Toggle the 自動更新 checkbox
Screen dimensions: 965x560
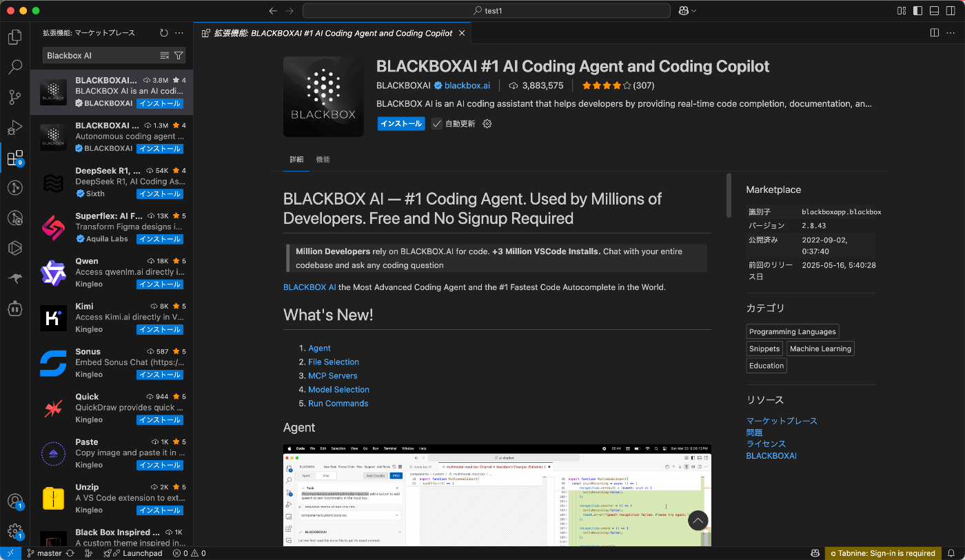coord(437,124)
